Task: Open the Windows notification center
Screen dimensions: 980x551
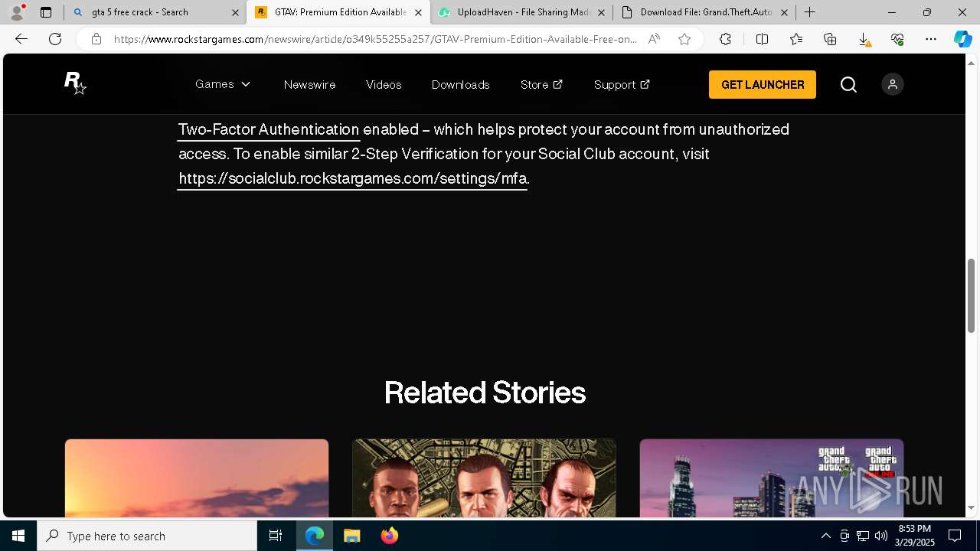Action: click(x=955, y=536)
